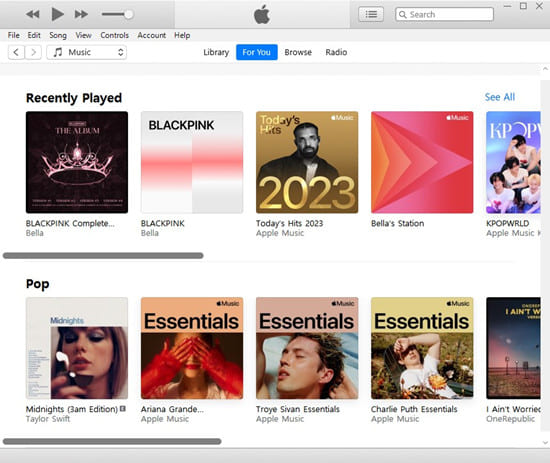This screenshot has width=550, height=463.
Task: Click the Today's Hits 2023 title
Action: [289, 223]
